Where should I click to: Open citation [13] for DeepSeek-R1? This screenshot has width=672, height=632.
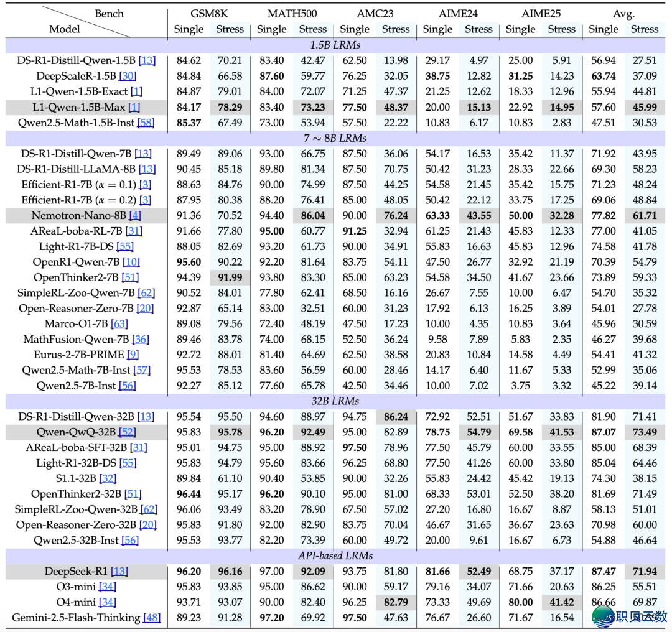pyautogui.click(x=119, y=571)
